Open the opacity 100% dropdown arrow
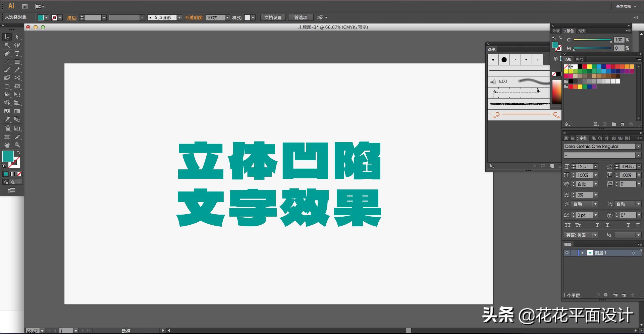The image size is (644, 334). 227,17
